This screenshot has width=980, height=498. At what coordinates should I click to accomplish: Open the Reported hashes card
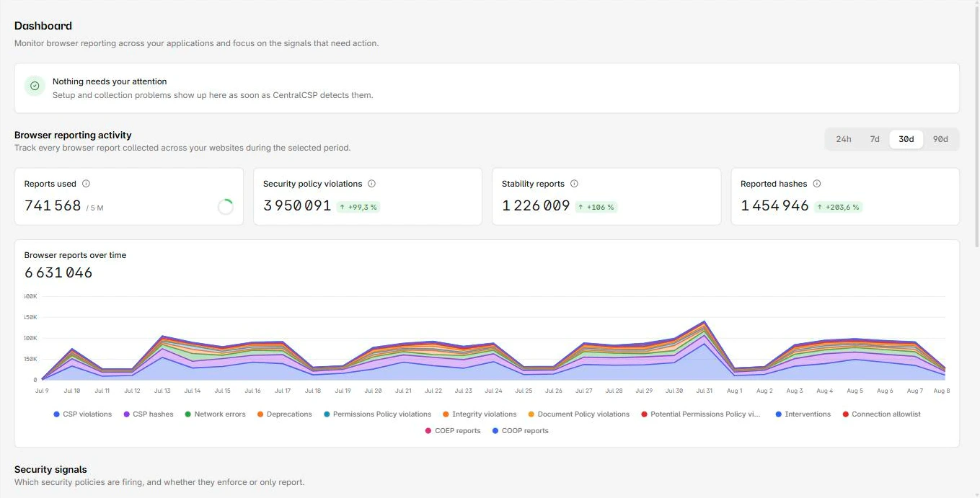[845, 197]
